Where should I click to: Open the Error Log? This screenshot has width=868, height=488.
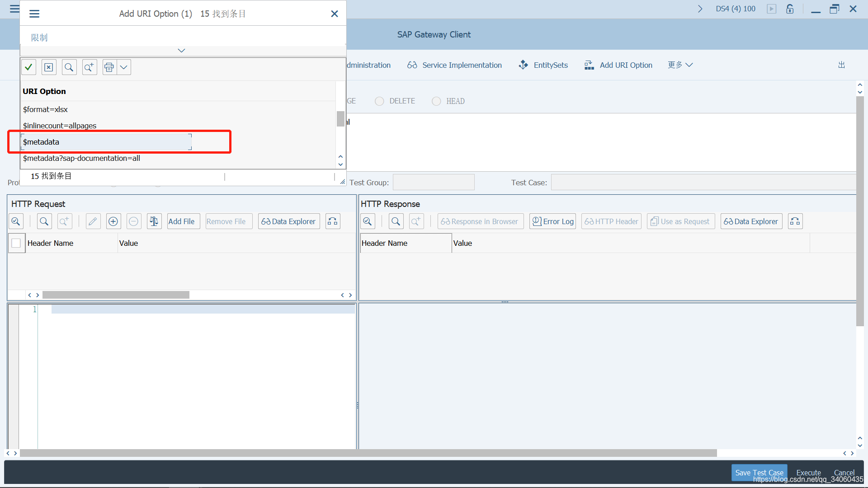(552, 221)
